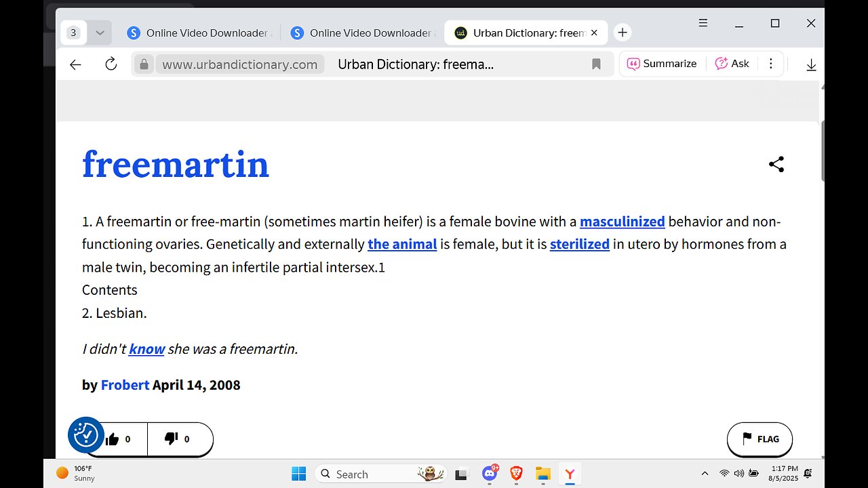Image resolution: width=868 pixels, height=488 pixels.
Task: Show hidden system tray icons
Action: tap(705, 474)
